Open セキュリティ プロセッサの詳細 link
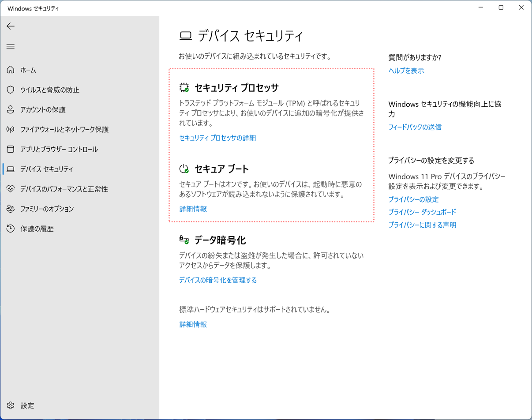The height and width of the screenshot is (420, 532). (217, 138)
